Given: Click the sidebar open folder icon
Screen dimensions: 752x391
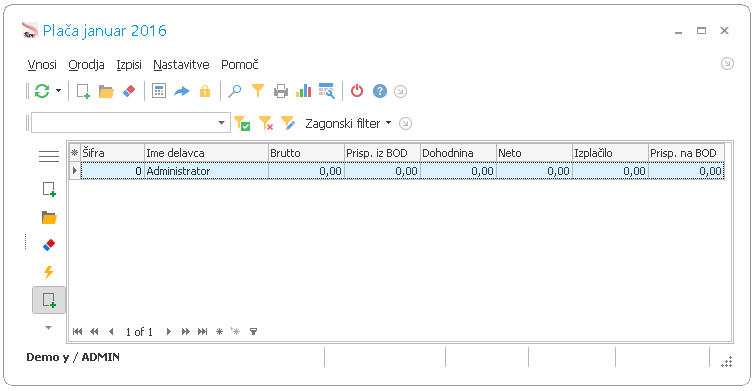Looking at the screenshot, I should coord(49,217).
